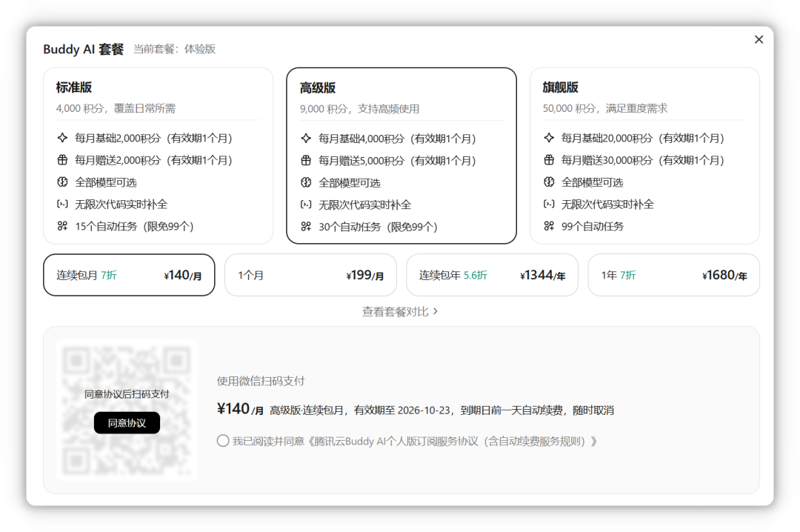Click the Buddy AI 套餐 dialog title
Viewport: 800px width, 532px height.
[84, 49]
